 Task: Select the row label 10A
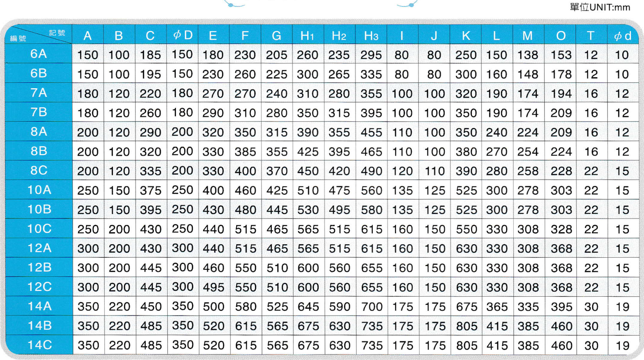coord(39,190)
